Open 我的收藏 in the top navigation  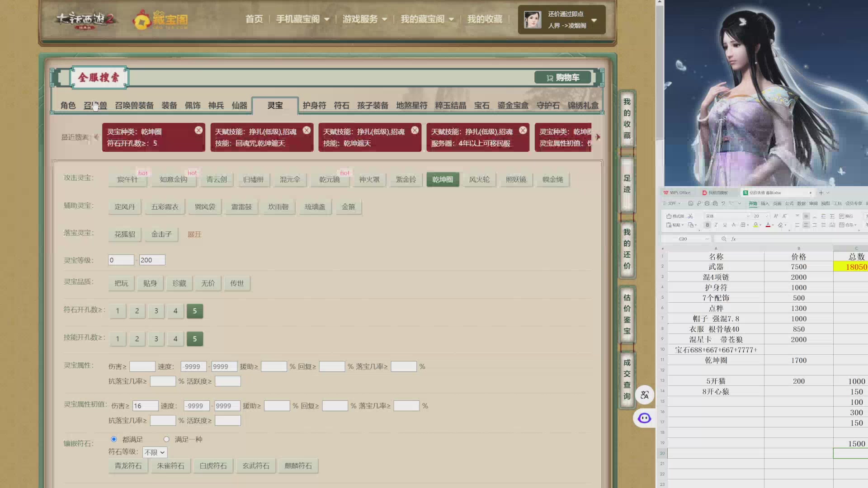click(485, 19)
